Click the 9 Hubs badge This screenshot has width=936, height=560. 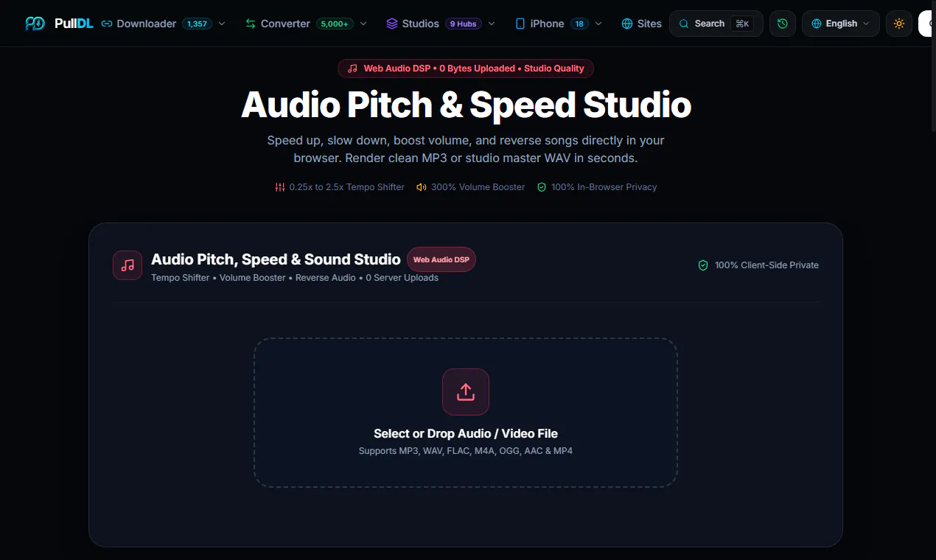click(463, 24)
